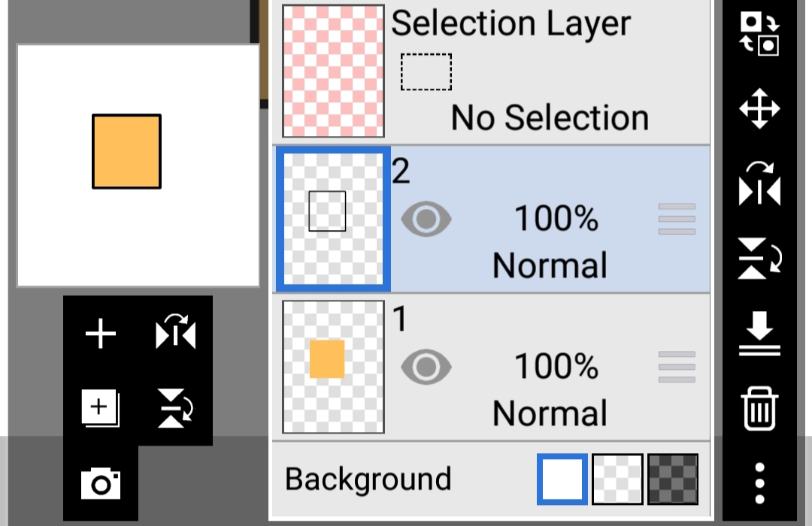Viewport: 812px width, 526px height.
Task: Open Normal blend mode of layer 2
Action: (550, 265)
